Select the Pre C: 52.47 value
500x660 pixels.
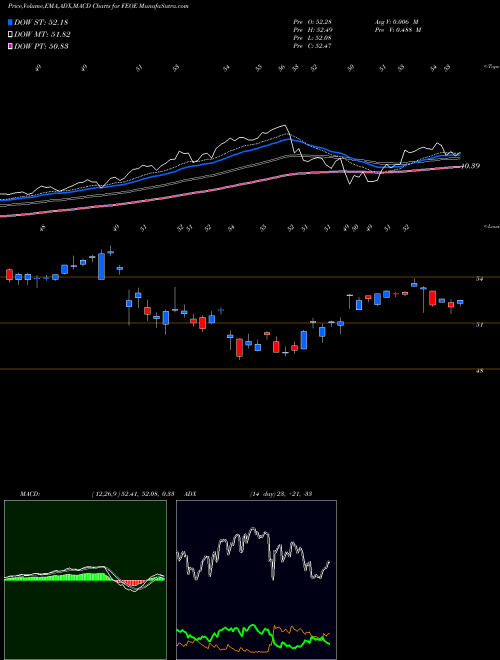(x=312, y=46)
